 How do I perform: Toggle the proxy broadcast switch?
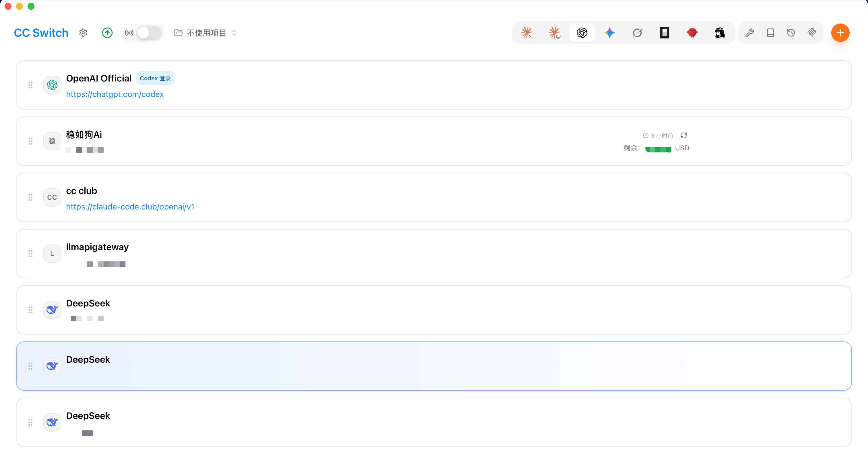click(149, 33)
